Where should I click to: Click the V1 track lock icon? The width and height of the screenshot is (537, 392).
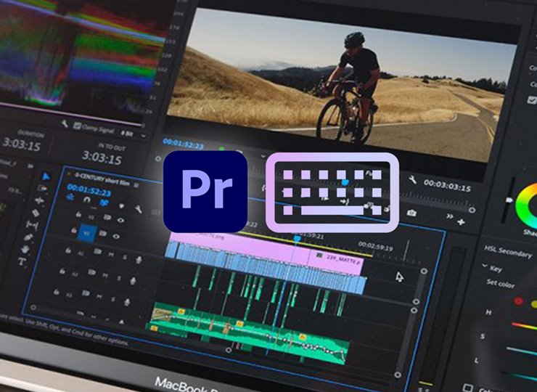click(73, 230)
